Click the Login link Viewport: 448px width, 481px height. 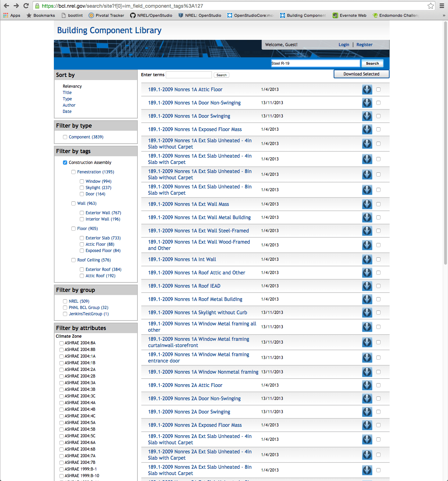(x=343, y=44)
